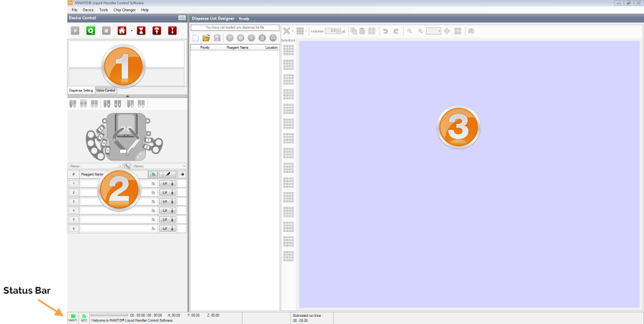The width and height of the screenshot is (644, 324).
Task: Click the volume spinner arrows
Action: coord(337,31)
